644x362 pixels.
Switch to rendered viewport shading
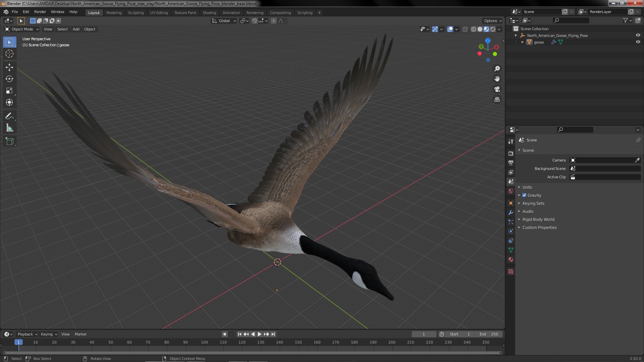[x=493, y=29]
